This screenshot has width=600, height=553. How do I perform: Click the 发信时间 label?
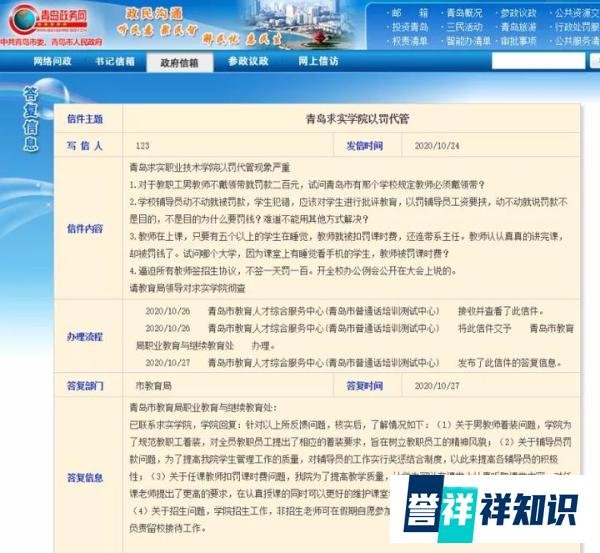[x=365, y=146]
